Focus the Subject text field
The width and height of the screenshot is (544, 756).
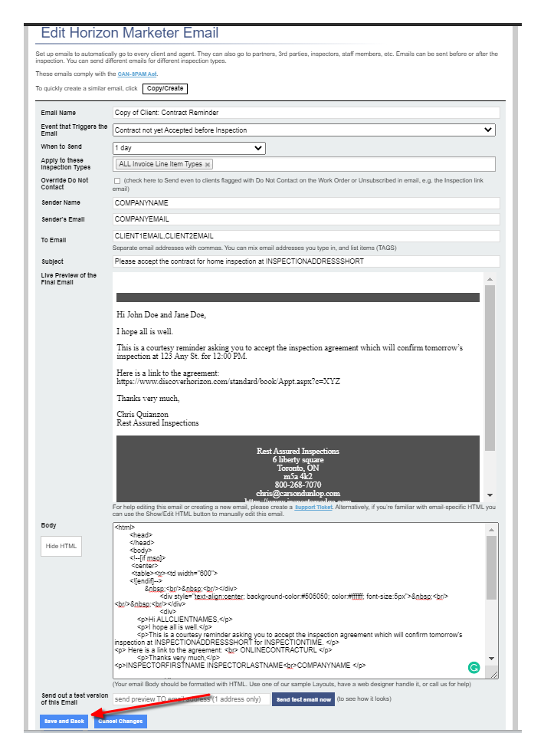click(x=306, y=261)
